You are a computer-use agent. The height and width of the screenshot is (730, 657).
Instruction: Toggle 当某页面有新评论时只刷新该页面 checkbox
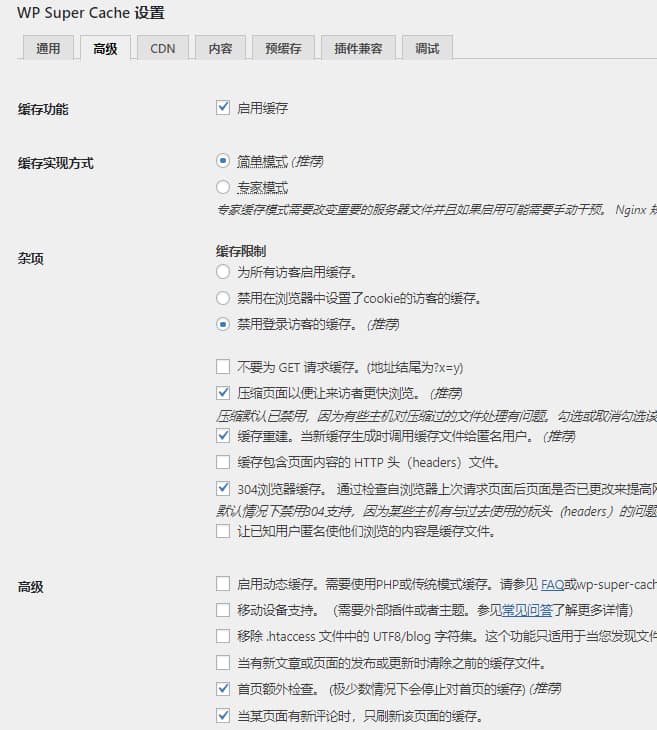223,715
